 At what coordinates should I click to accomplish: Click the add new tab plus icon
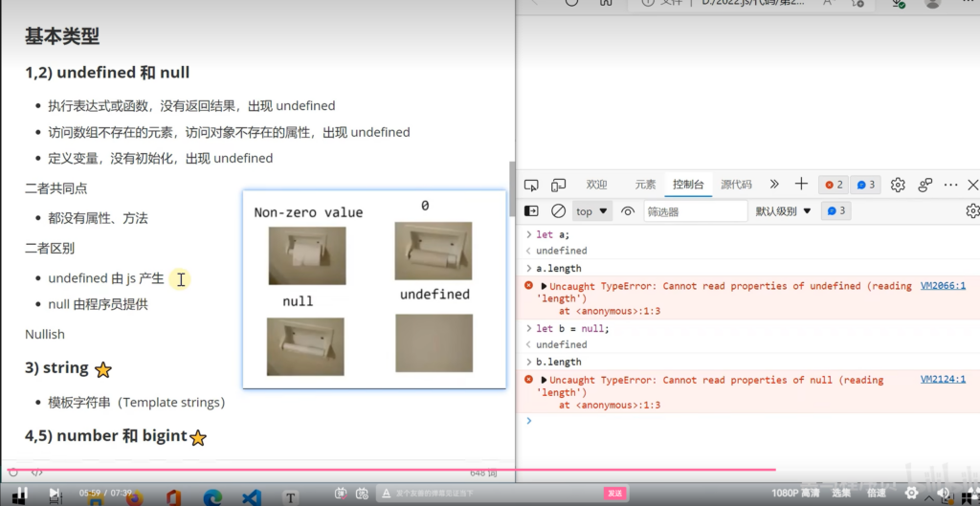coord(801,185)
